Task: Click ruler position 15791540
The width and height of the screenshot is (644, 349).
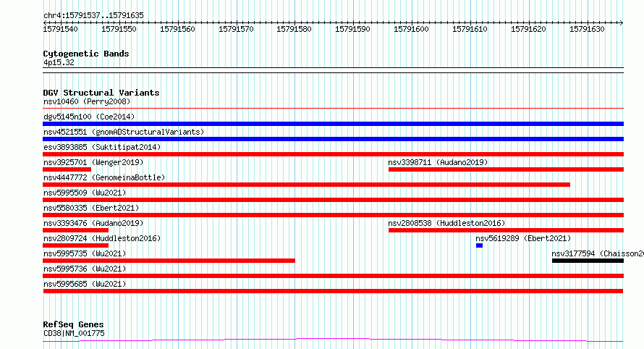Action: 60,29
